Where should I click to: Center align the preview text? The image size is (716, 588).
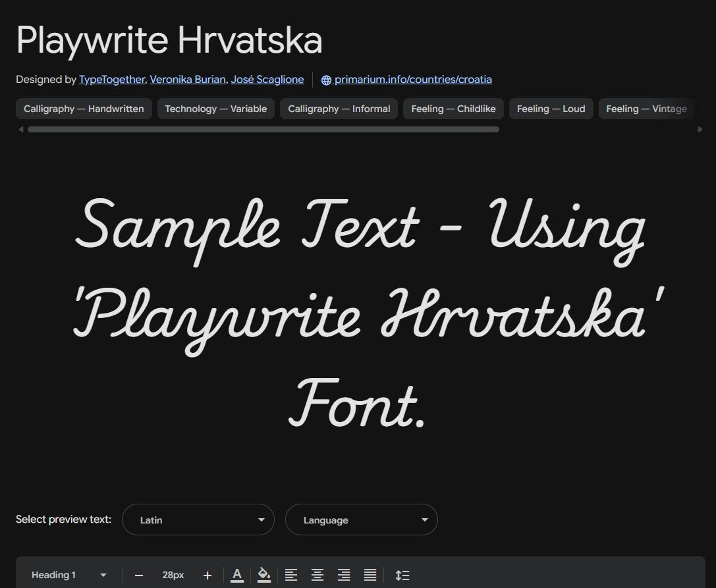point(317,575)
